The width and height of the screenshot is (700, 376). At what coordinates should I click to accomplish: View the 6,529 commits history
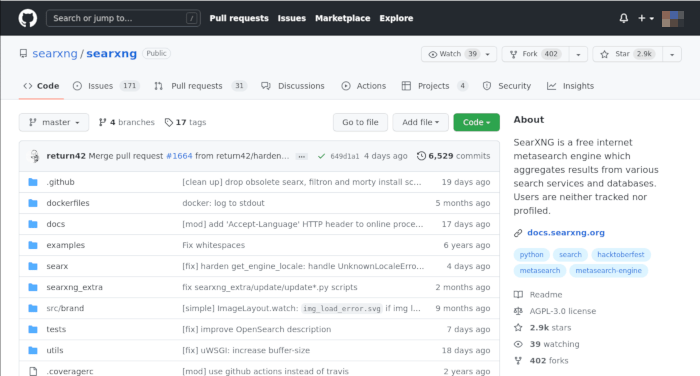[454, 156]
